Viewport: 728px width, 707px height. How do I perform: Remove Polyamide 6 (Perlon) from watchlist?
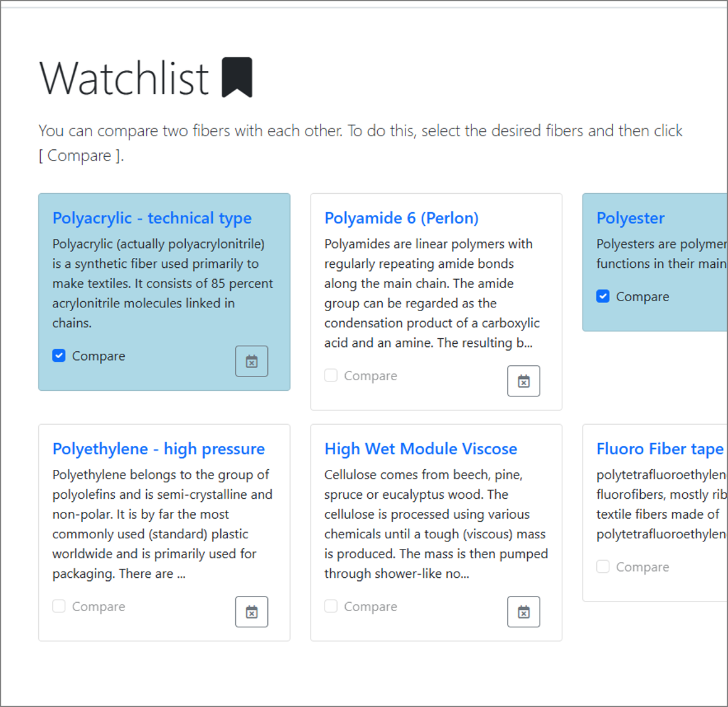(x=523, y=381)
